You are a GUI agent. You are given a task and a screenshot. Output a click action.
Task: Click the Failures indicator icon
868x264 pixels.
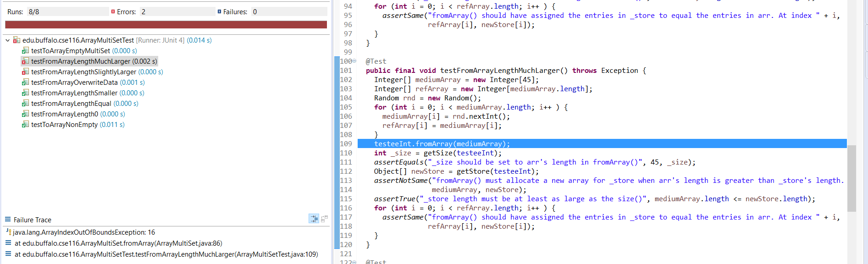coord(219,12)
